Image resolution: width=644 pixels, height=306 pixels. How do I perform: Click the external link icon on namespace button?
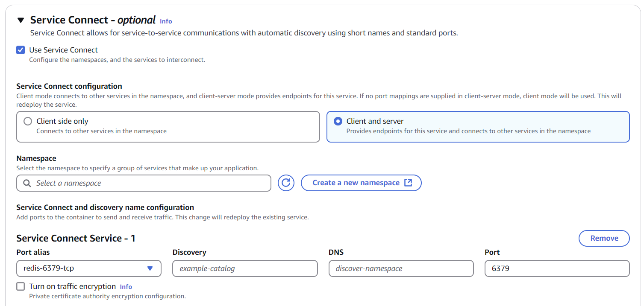408,183
